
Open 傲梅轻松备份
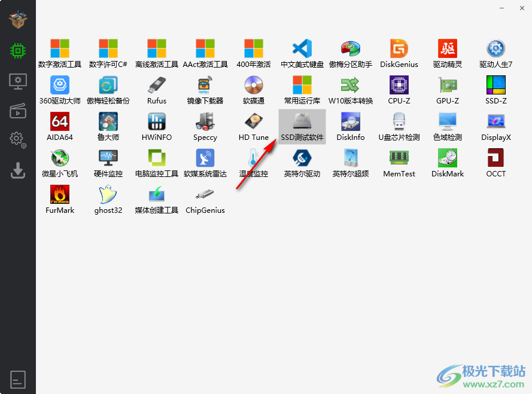108,90
